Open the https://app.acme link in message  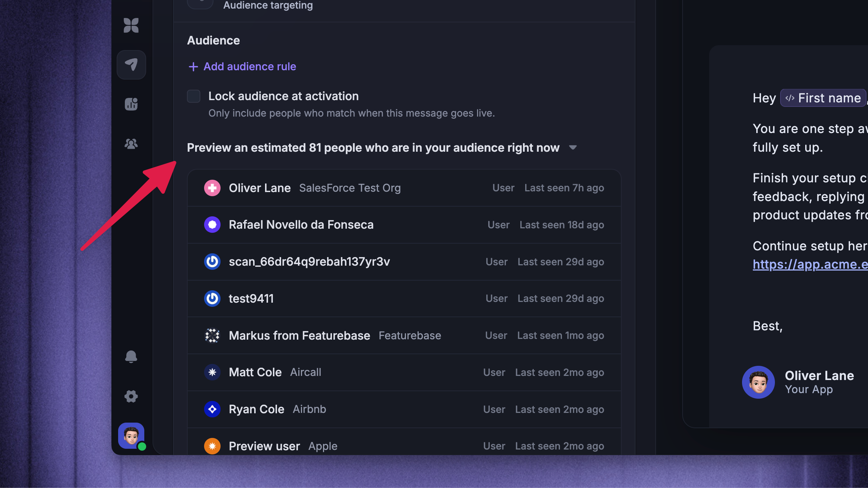[810, 264]
